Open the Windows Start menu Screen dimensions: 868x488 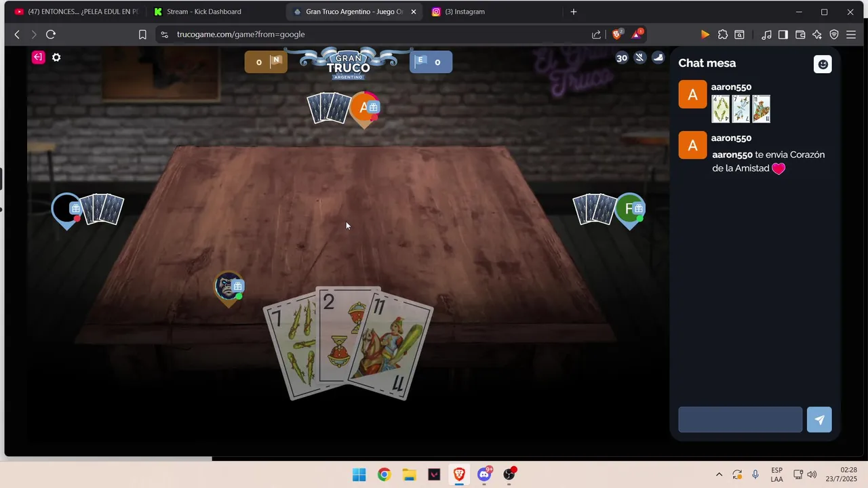[359, 474]
